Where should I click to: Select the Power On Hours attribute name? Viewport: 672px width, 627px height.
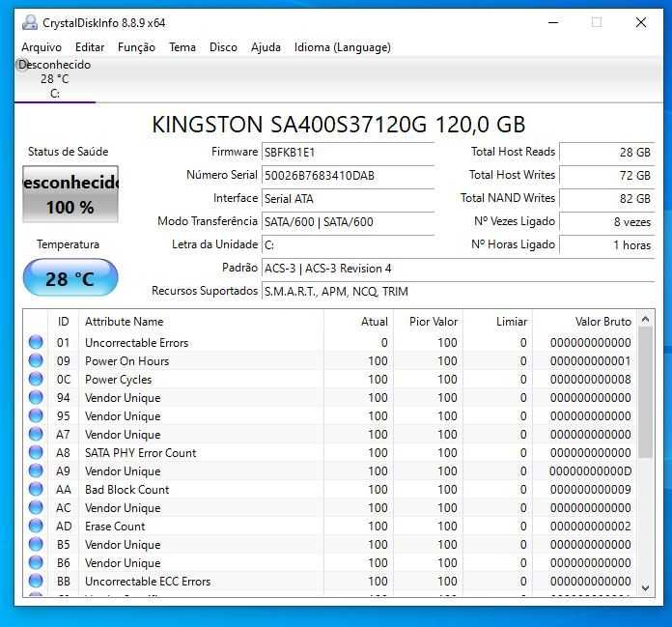126,361
